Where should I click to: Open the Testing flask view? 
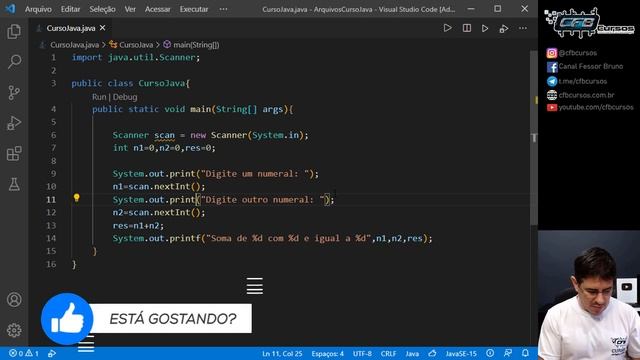click(x=14, y=184)
